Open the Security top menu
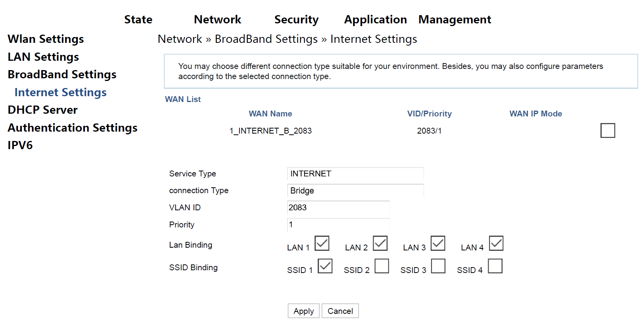This screenshot has width=644, height=324. 296,19
